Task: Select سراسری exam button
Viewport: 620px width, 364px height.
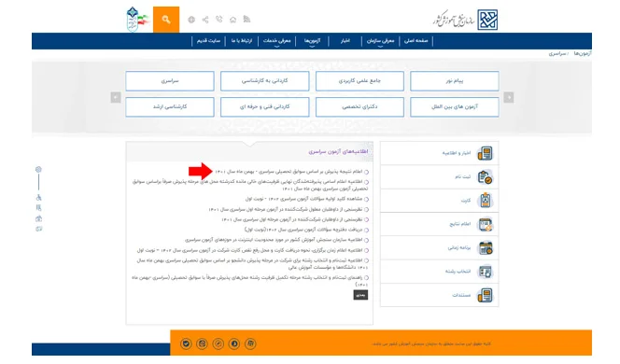Action: tap(170, 81)
